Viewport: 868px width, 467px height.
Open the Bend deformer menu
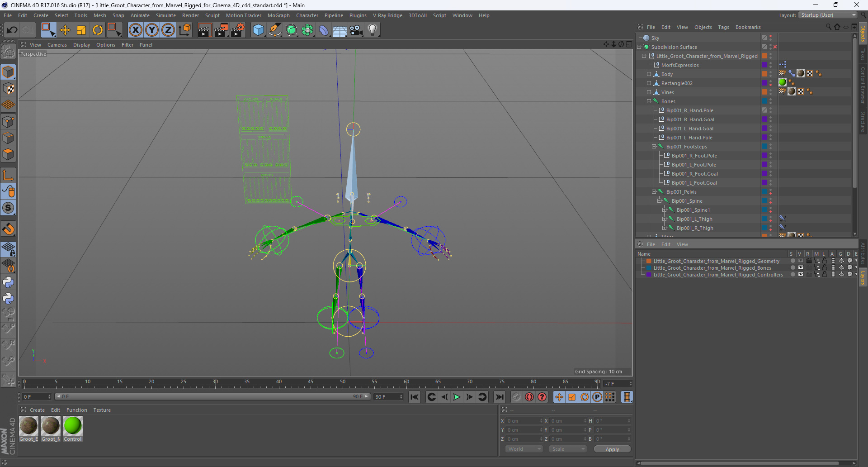click(x=324, y=30)
